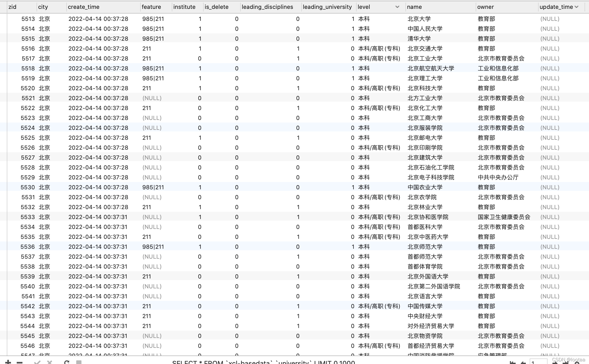The height and width of the screenshot is (364, 589).
Task: Delete row using the minus icon
Action: (x=20, y=362)
